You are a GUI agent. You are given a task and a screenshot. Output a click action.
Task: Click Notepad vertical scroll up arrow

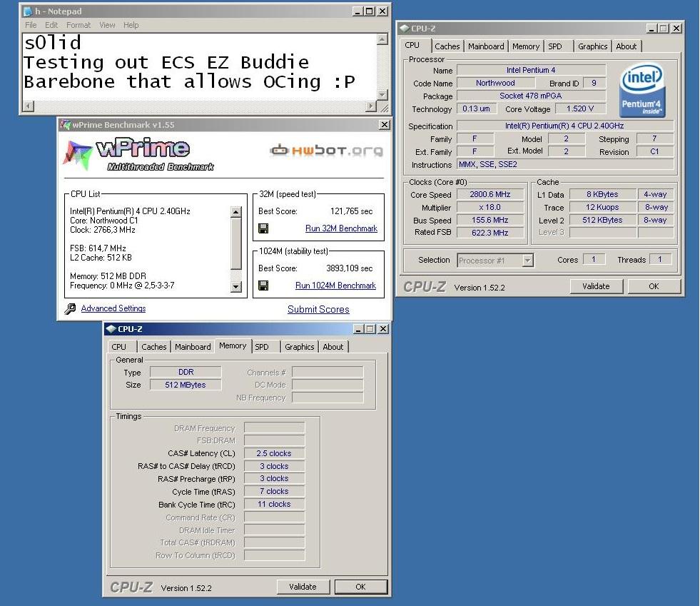point(382,39)
